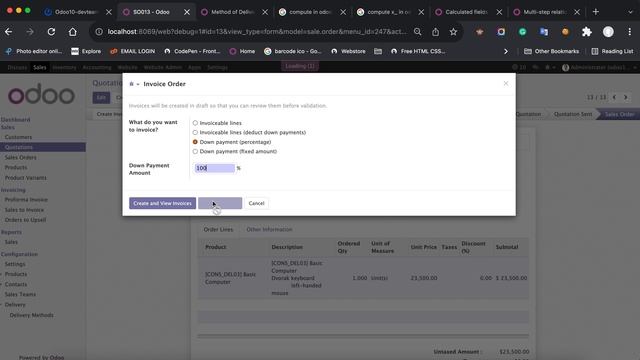Open the browser home page
This screenshot has width=640, height=360.
(x=72, y=31)
